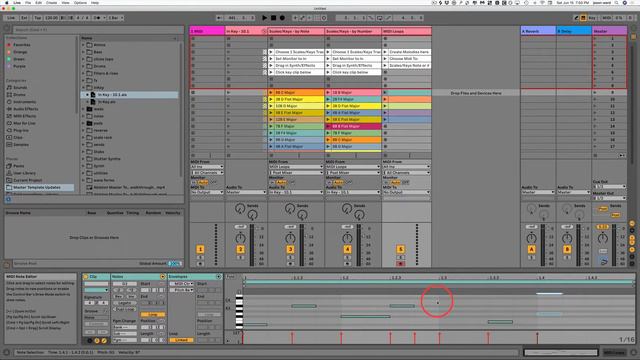640x360 pixels.
Task: Open the Apple menu
Action: coord(7,2)
